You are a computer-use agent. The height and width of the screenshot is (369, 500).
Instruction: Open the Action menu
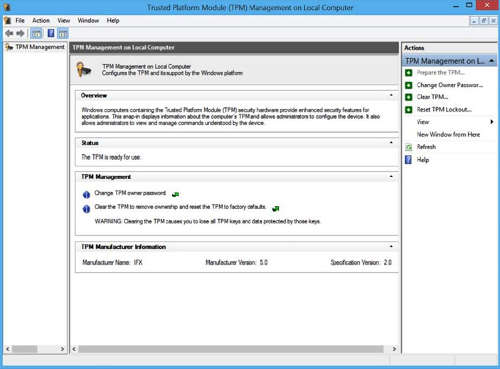[41, 21]
